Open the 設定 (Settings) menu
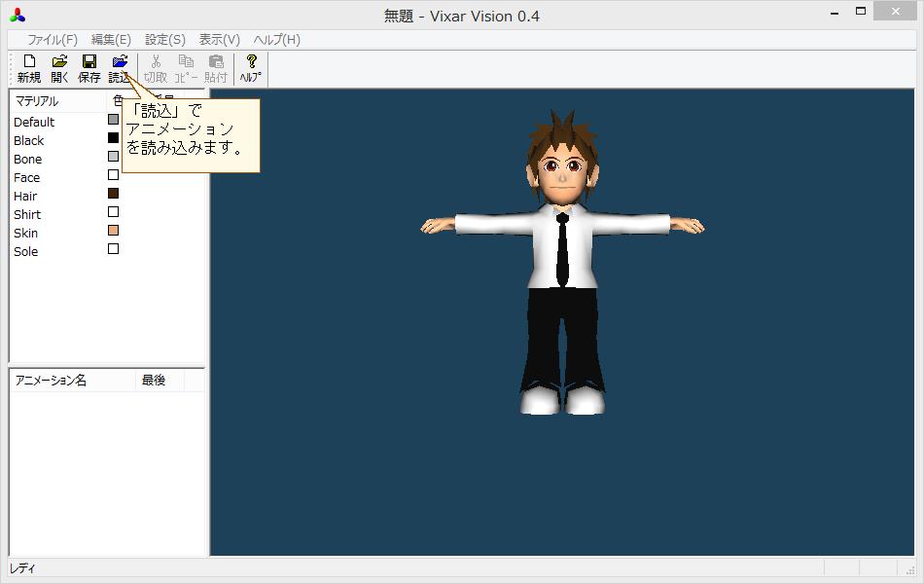 click(x=163, y=39)
